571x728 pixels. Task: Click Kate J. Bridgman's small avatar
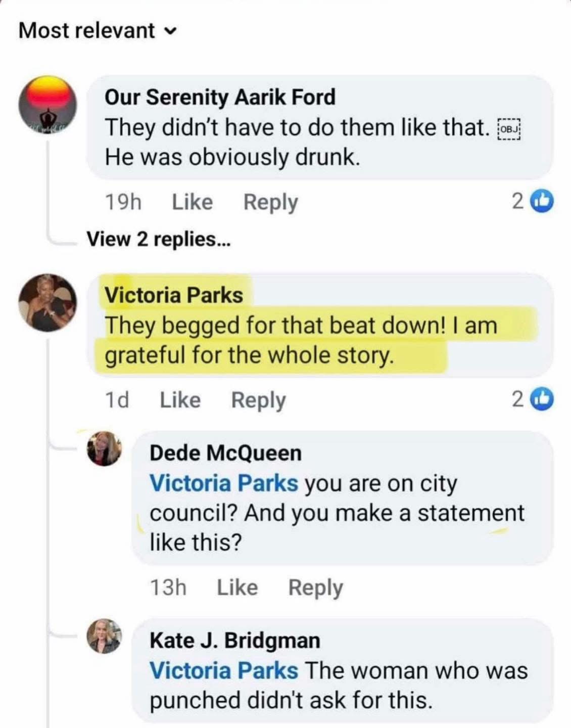point(104,636)
